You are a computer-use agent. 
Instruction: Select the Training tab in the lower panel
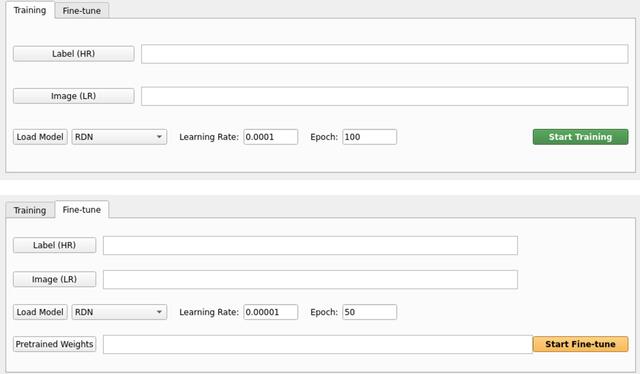(x=30, y=210)
